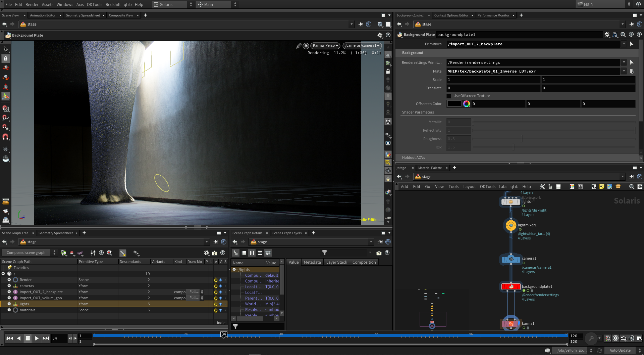Open /cameras/camera1 camera dropdown
644x355 pixels.
coord(362,46)
